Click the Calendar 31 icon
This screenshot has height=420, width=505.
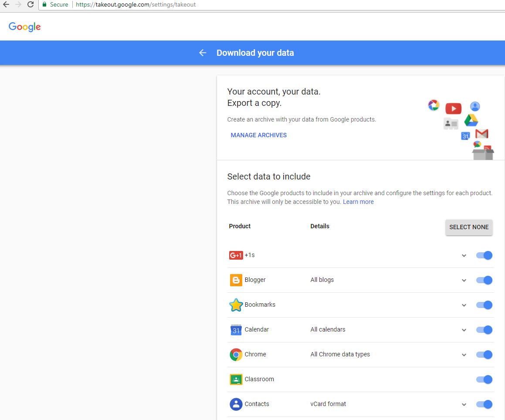click(x=236, y=330)
